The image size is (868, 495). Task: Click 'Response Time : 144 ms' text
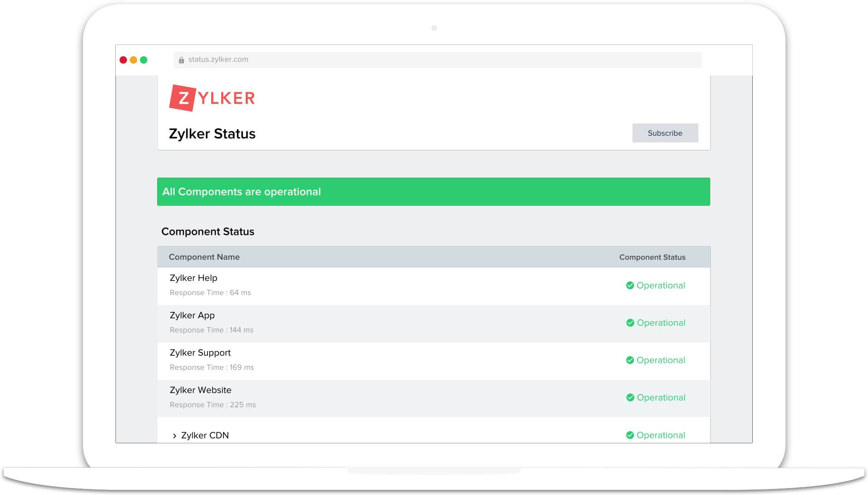pos(211,330)
